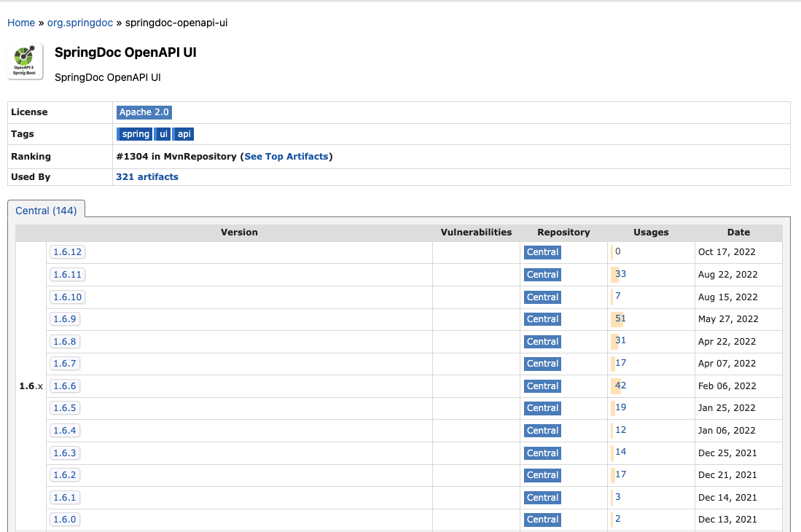The width and height of the screenshot is (801, 532).
Task: Open version 1.6.7
Action: tap(64, 364)
